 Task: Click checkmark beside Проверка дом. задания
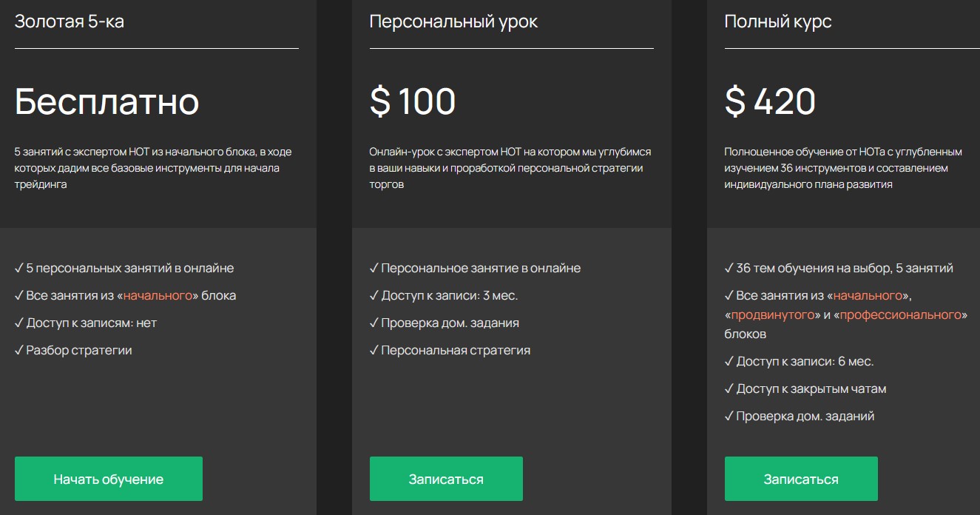pyautogui.click(x=374, y=323)
